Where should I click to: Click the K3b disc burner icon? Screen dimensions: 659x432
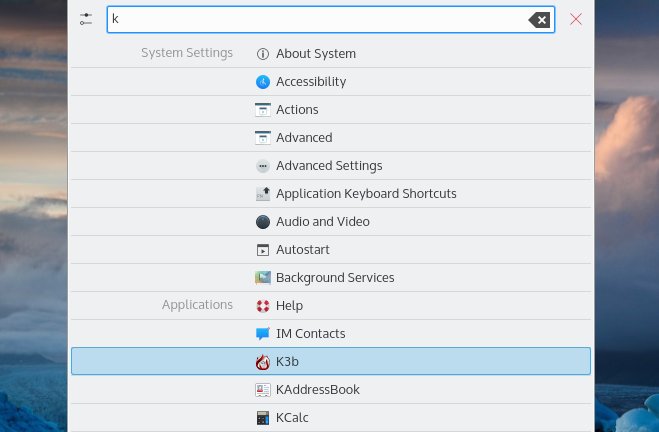(263, 362)
